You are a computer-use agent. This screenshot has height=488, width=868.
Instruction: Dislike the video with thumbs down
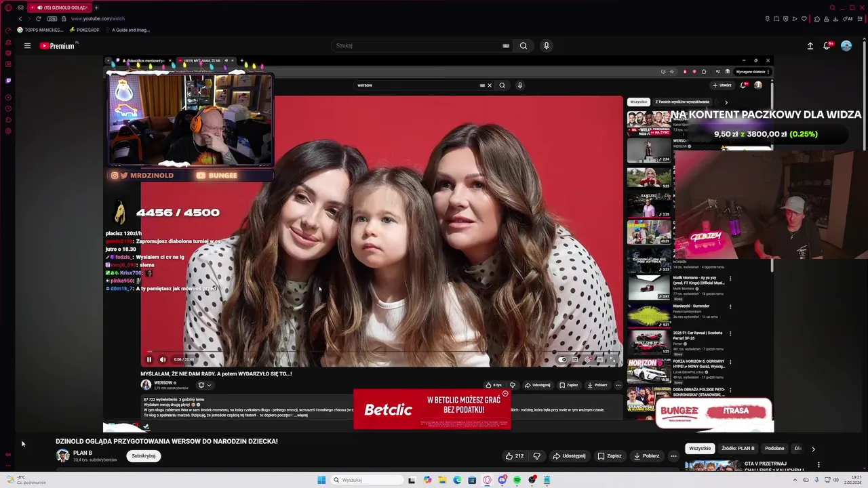coord(536,456)
